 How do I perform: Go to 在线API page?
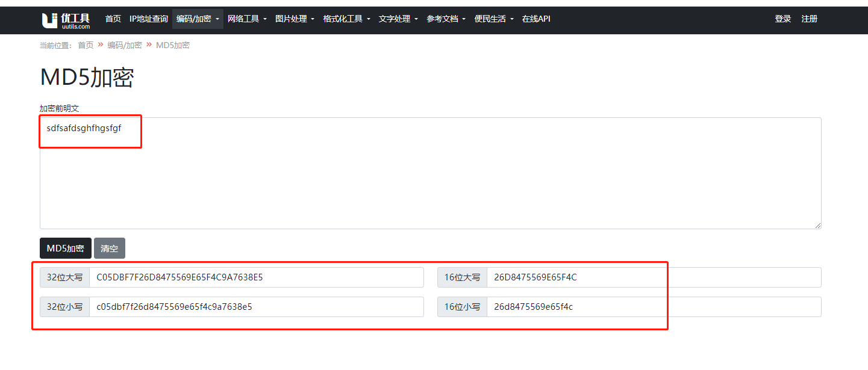click(536, 19)
